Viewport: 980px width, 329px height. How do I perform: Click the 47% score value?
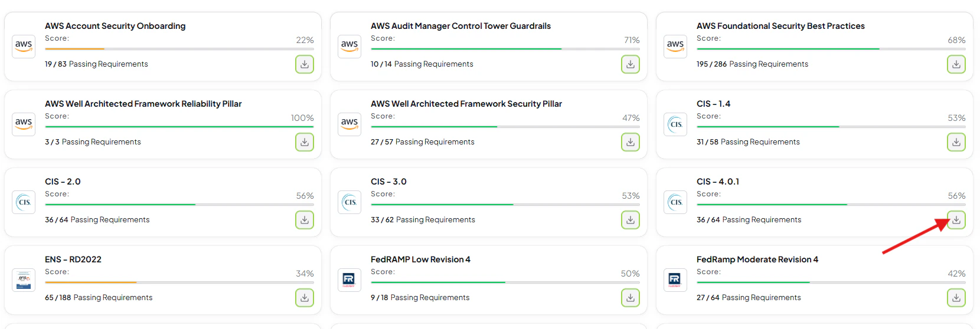[631, 118]
